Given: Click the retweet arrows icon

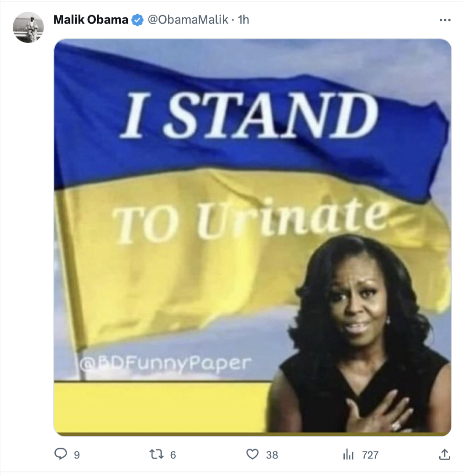Looking at the screenshot, I should point(156,454).
